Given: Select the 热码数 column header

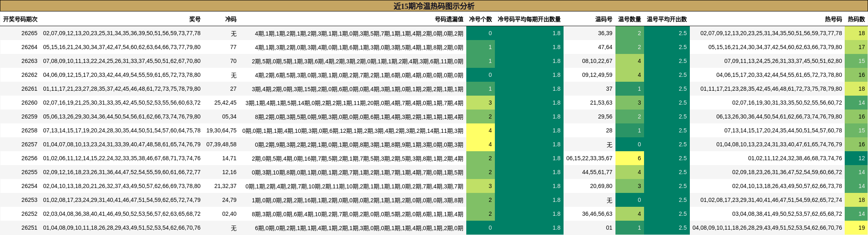Looking at the screenshot, I should (x=857, y=19).
